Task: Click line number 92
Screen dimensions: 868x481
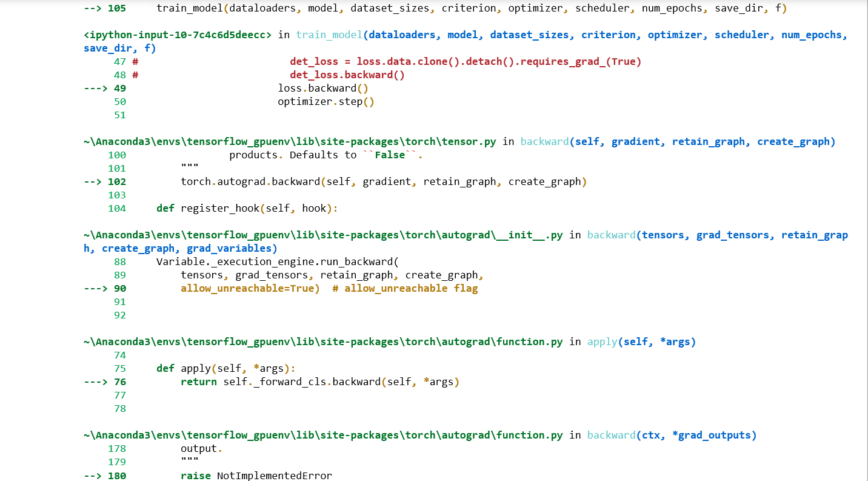Action: [120, 315]
